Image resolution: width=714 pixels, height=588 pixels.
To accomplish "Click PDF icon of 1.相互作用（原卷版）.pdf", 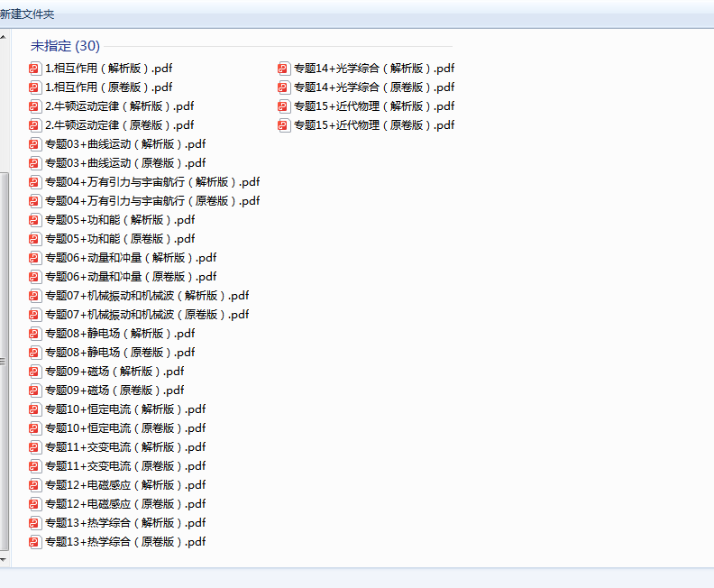I will (35, 87).
